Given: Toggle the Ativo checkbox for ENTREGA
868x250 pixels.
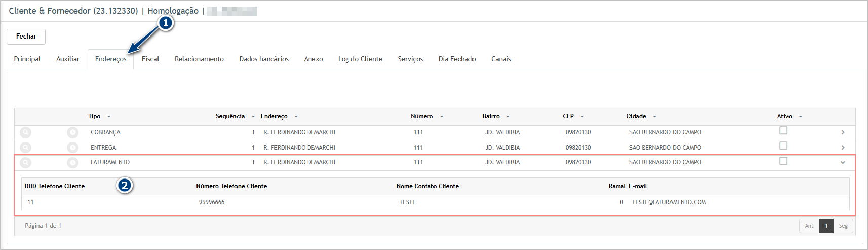Looking at the screenshot, I should 783,146.
